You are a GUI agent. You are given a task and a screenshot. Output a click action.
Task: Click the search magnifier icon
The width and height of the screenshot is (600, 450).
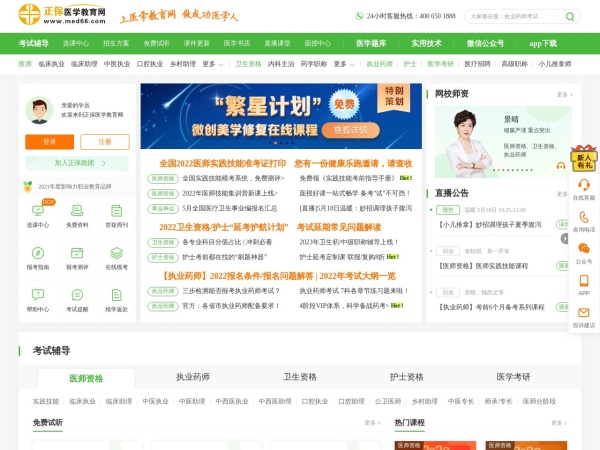coord(570,17)
